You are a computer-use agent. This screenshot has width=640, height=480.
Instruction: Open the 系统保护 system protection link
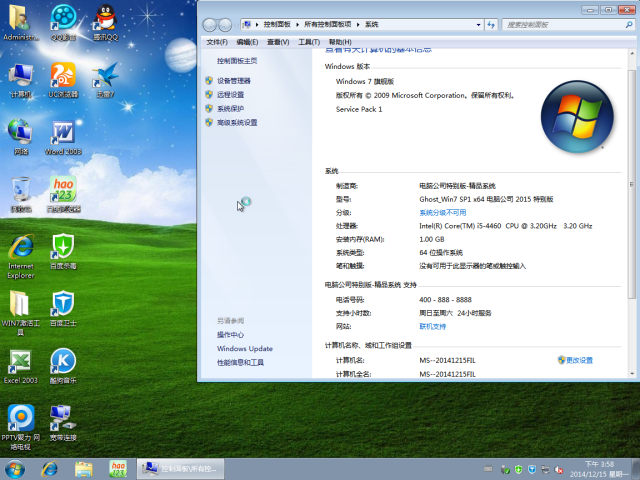tap(231, 109)
